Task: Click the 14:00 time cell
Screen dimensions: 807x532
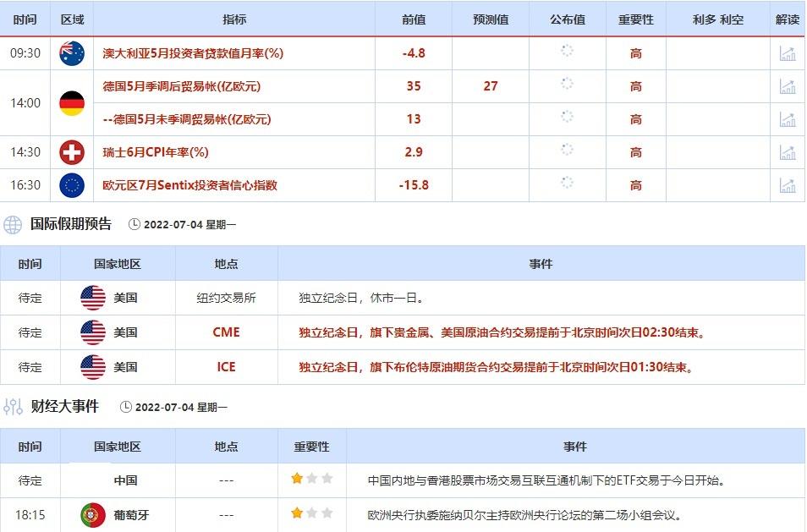Action: pyautogui.click(x=25, y=103)
